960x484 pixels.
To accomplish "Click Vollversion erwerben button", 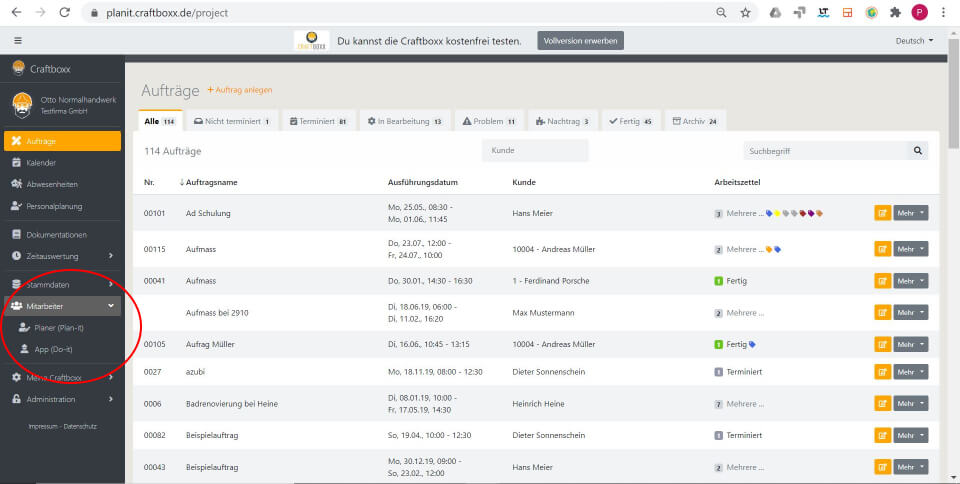I will (x=580, y=41).
